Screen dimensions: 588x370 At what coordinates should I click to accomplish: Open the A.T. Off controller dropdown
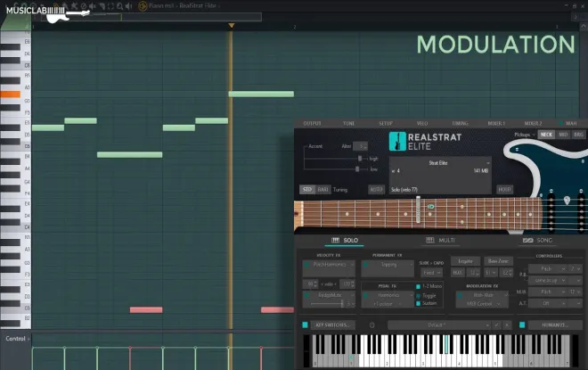[x=548, y=303]
